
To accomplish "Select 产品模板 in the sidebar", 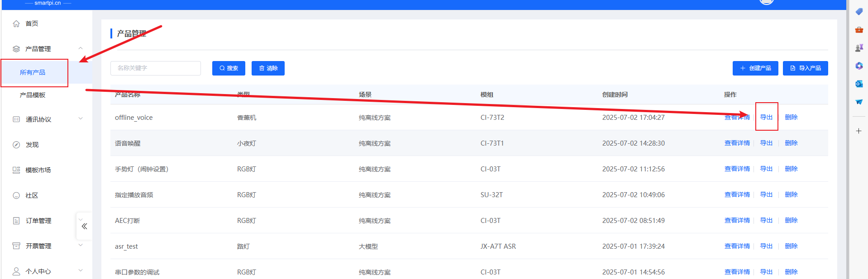I will [33, 95].
